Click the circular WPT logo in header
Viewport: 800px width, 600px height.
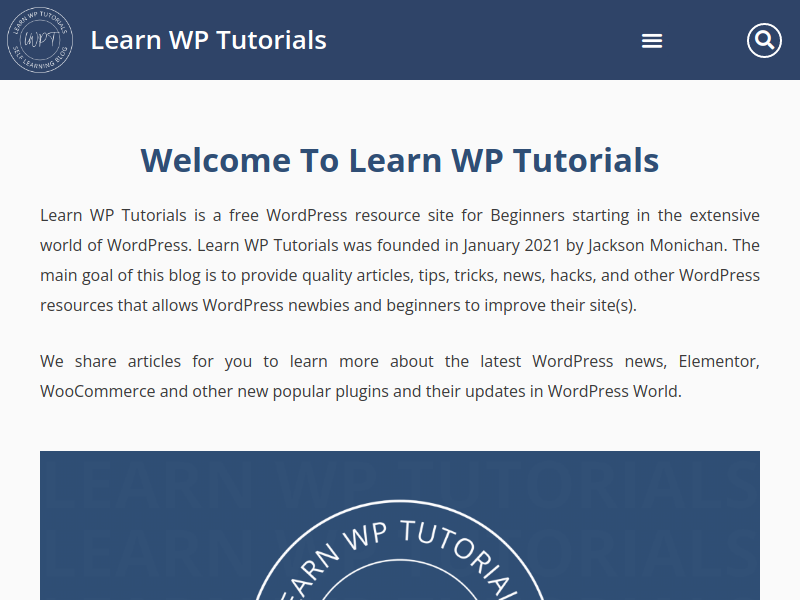(x=40, y=40)
